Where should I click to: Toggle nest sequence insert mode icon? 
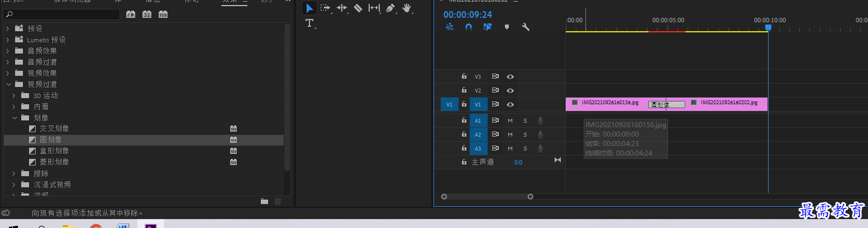pos(449,26)
